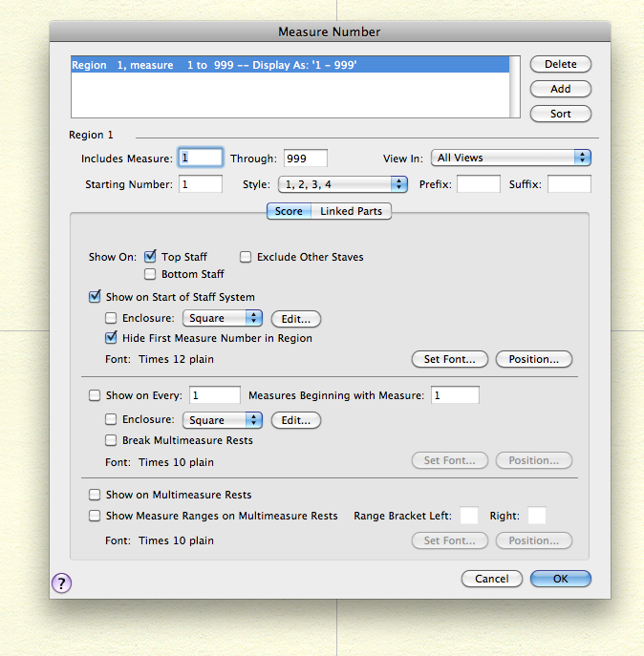Check Exclude Other Staves option
Screen dimensions: 644x656
[x=246, y=257]
